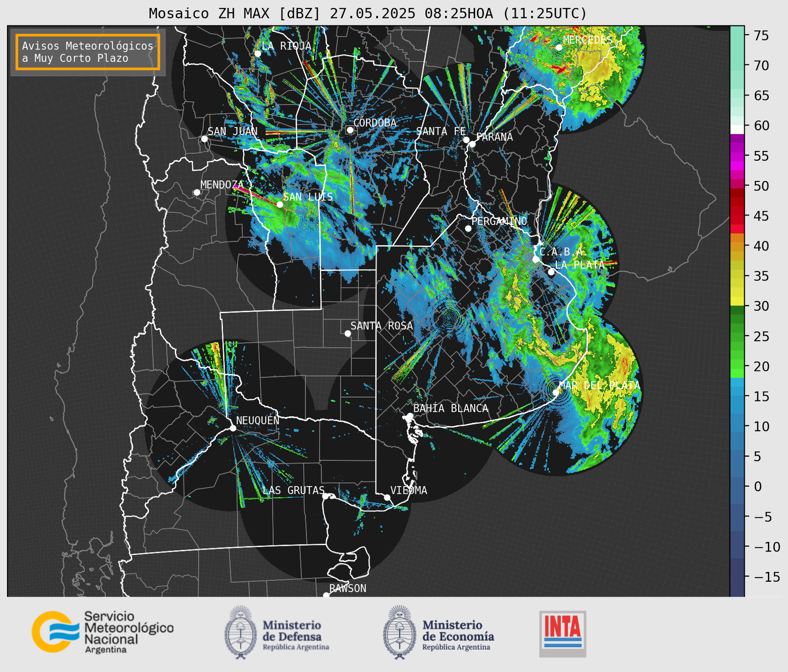
Task: Click the MAR DEL PLATA label text
Action: pos(599,386)
